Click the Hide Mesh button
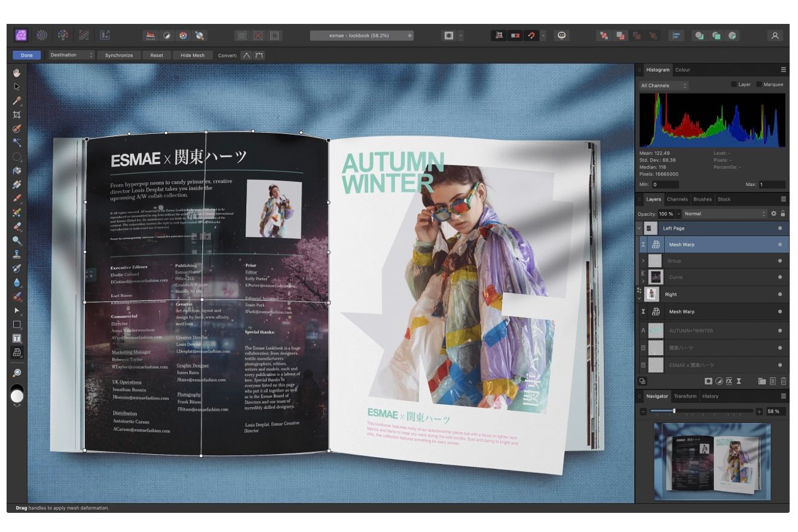Image resolution: width=798 pixels, height=532 pixels. click(x=192, y=55)
